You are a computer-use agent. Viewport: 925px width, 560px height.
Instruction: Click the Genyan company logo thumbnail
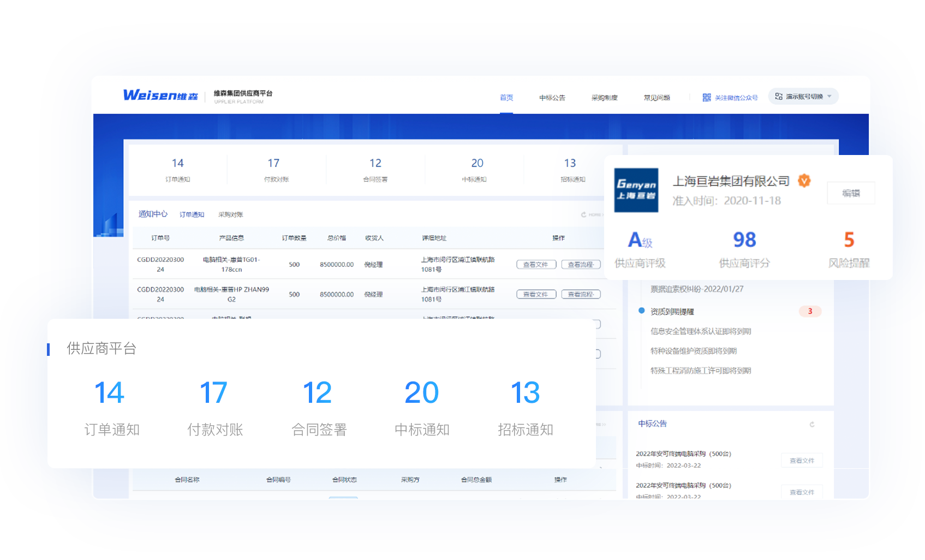[x=636, y=190]
